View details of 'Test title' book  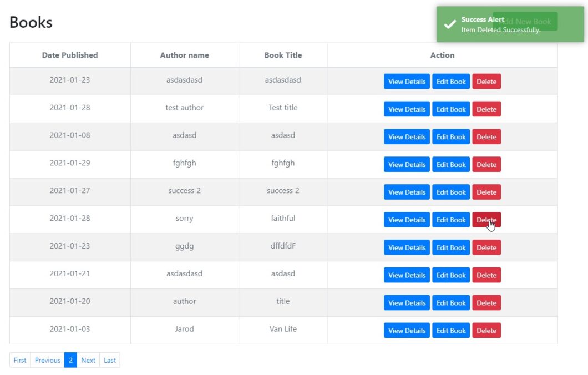[x=407, y=109]
